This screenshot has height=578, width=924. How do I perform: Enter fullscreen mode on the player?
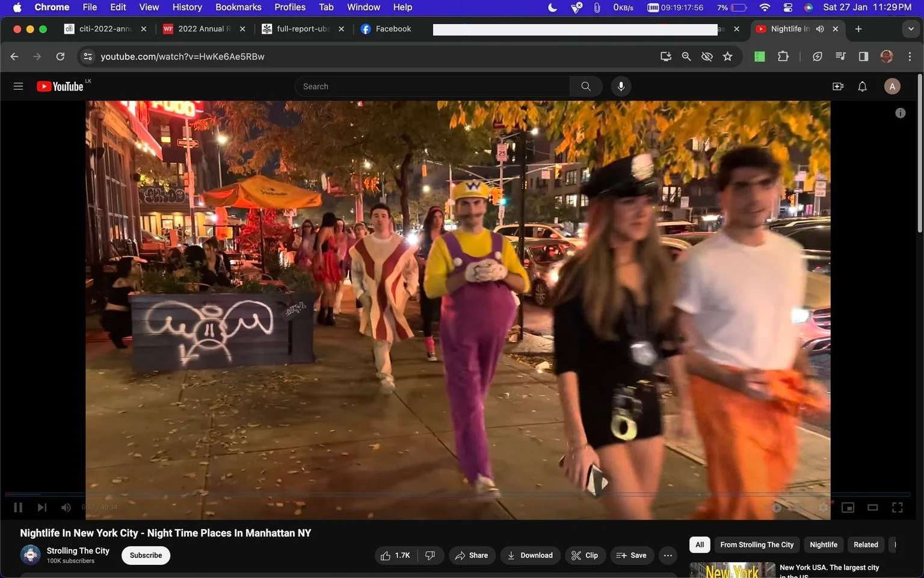(x=897, y=508)
